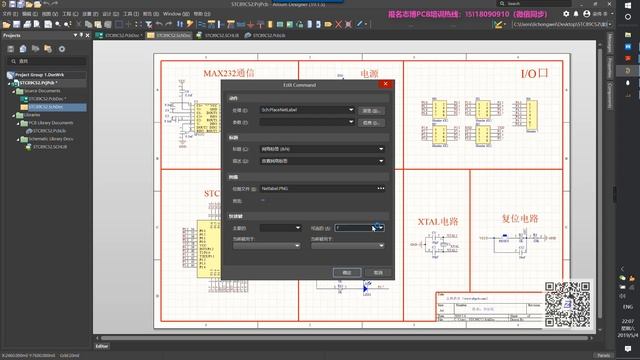Open the primary shortcut key dropdown

pos(298,228)
